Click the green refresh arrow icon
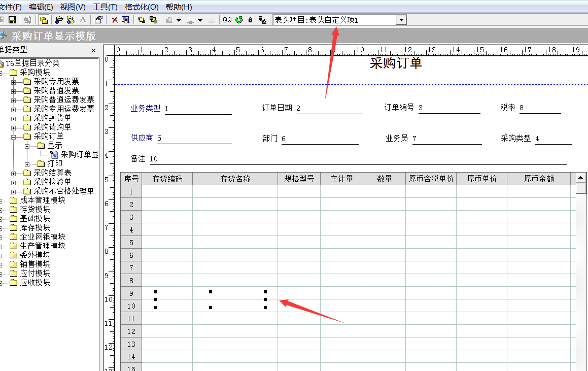The image size is (588, 371). point(239,20)
